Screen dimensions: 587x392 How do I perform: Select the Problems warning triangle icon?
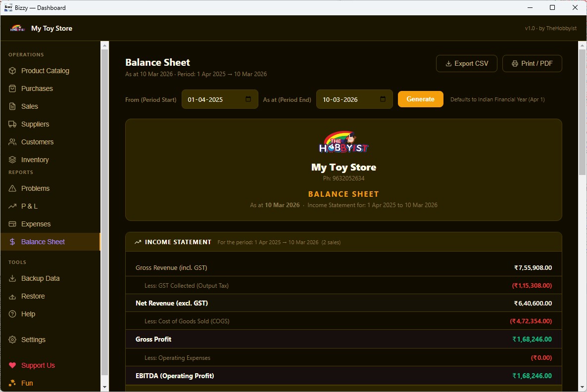point(12,188)
